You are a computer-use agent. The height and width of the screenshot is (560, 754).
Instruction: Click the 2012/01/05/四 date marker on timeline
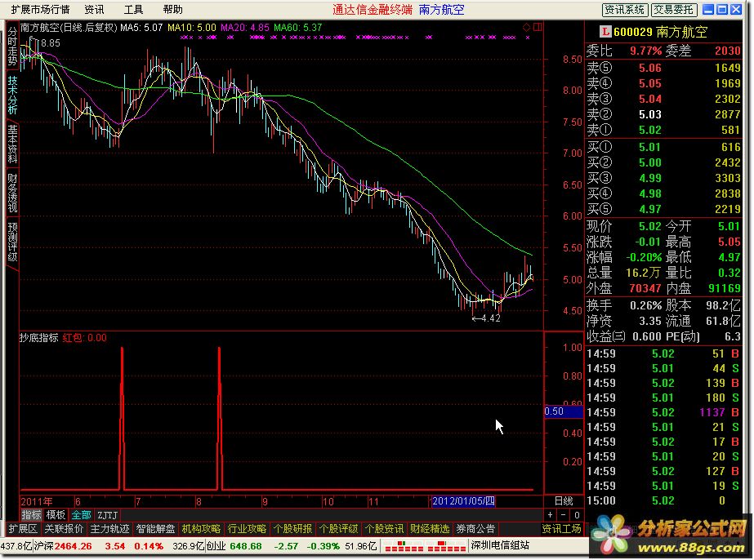463,501
